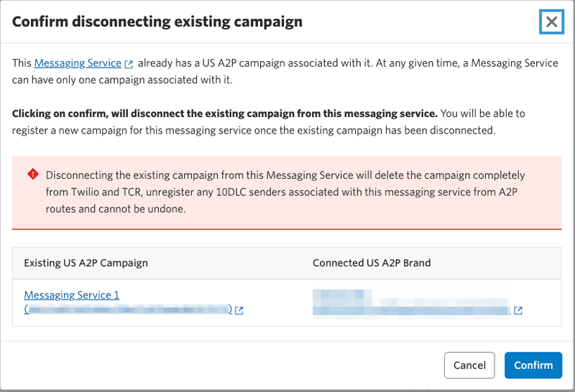Open the Messaging Service 1 campaign link
The height and width of the screenshot is (392, 575).
tap(71, 295)
